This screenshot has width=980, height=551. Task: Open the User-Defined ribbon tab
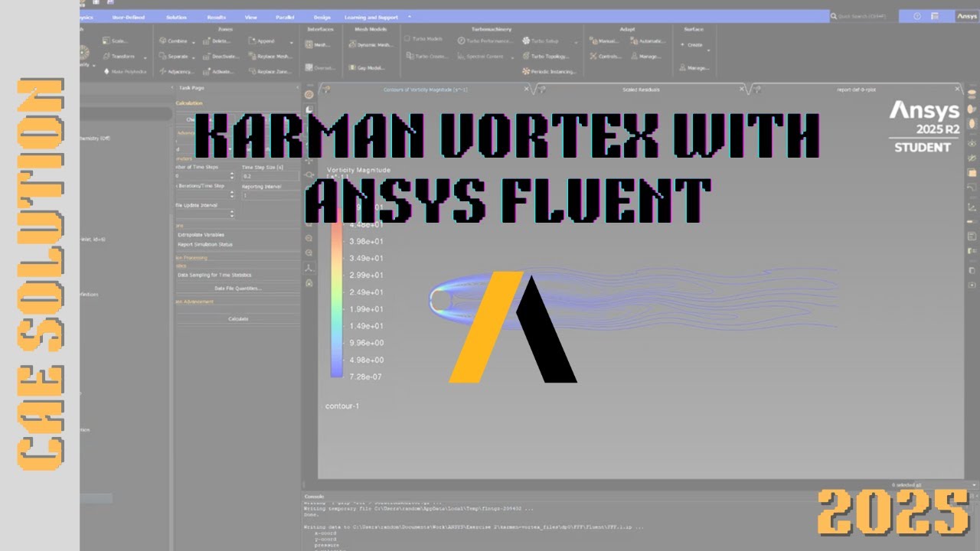coord(128,17)
